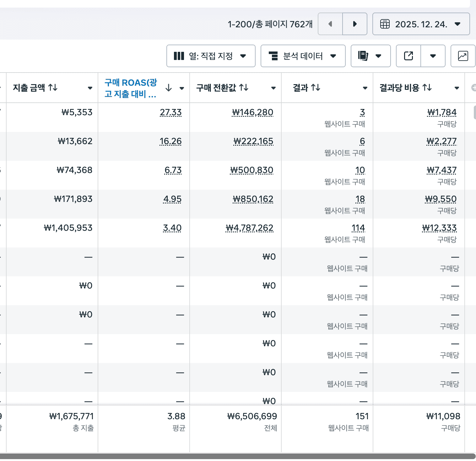
Task: Open the 2025. 12. 24. date picker
Action: [421, 24]
